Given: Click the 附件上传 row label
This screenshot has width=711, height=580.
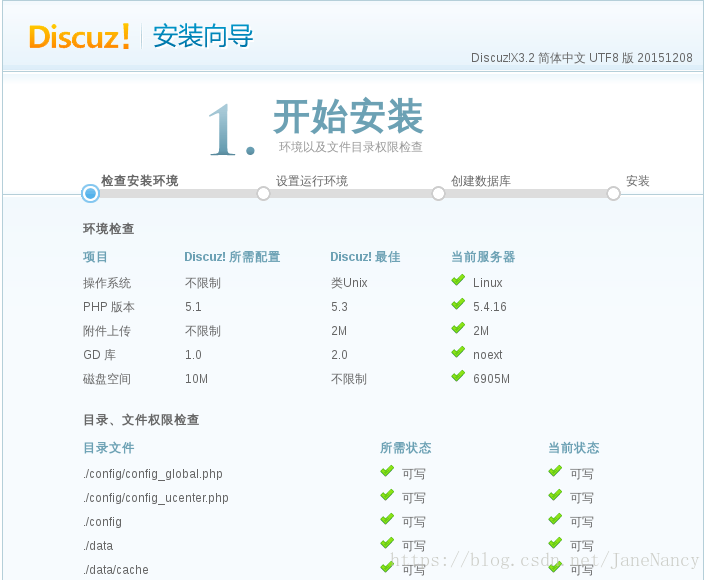Looking at the screenshot, I should point(107,331).
